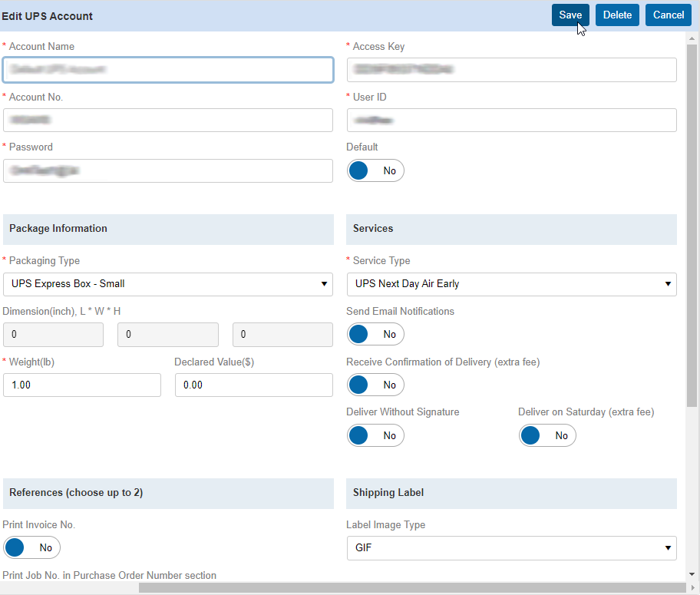Click the Account No. field
The width and height of the screenshot is (700, 595).
168,121
